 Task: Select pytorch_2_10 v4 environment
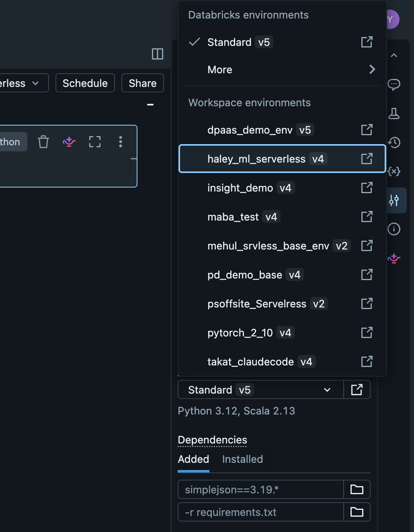282,332
